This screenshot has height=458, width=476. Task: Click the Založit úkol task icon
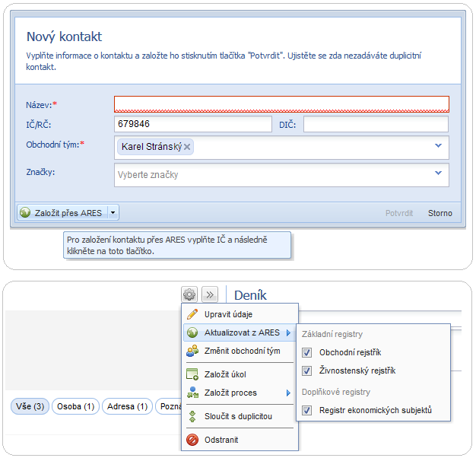click(x=192, y=374)
